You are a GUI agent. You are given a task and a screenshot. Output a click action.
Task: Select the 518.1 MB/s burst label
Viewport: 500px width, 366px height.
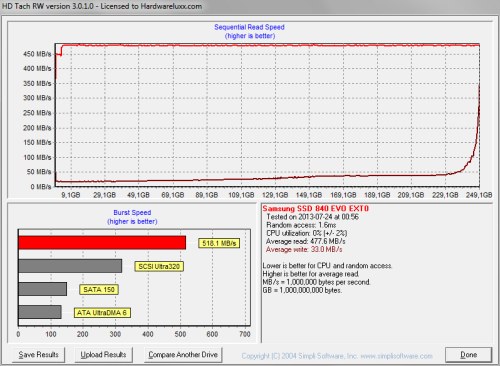(x=219, y=243)
